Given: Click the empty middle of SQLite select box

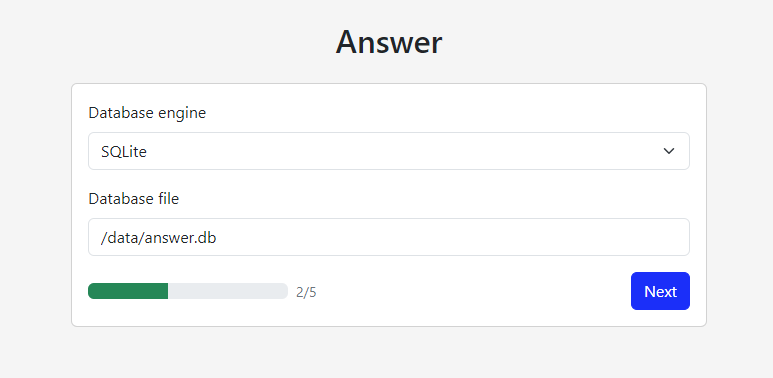Looking at the screenshot, I should pos(394,151).
